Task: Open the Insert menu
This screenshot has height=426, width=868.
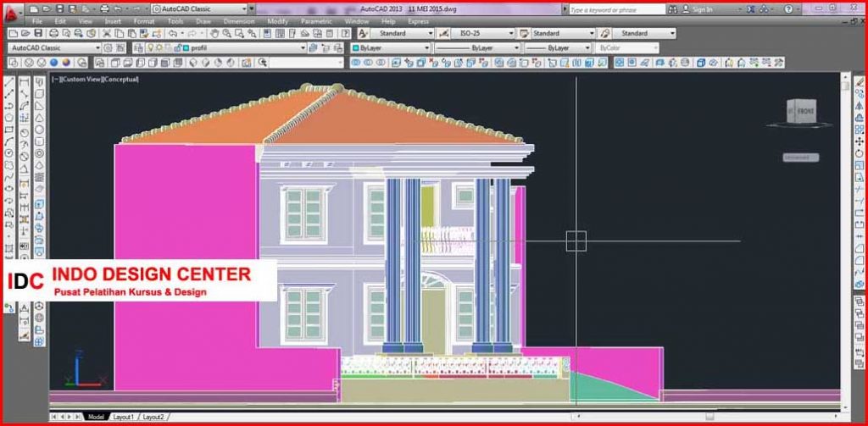Action: 113,21
